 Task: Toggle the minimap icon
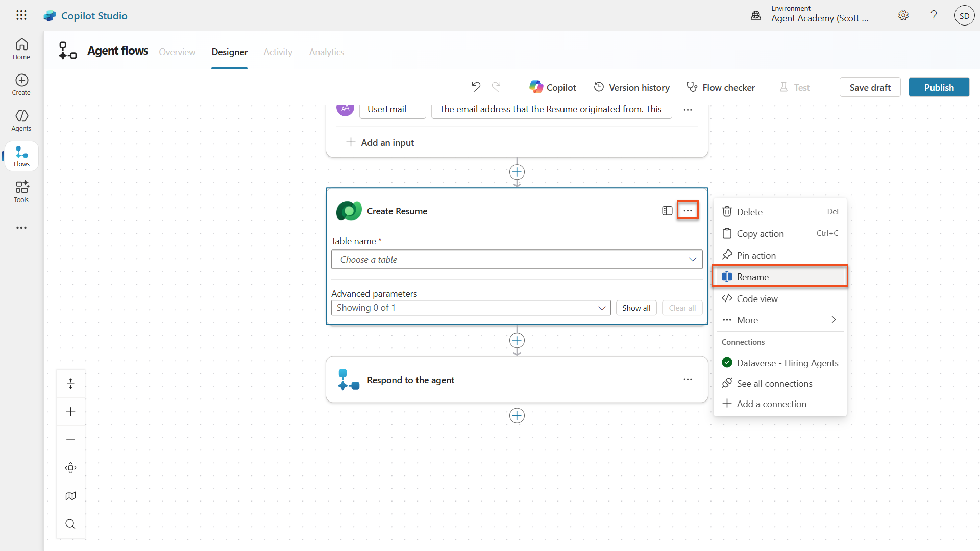point(70,496)
